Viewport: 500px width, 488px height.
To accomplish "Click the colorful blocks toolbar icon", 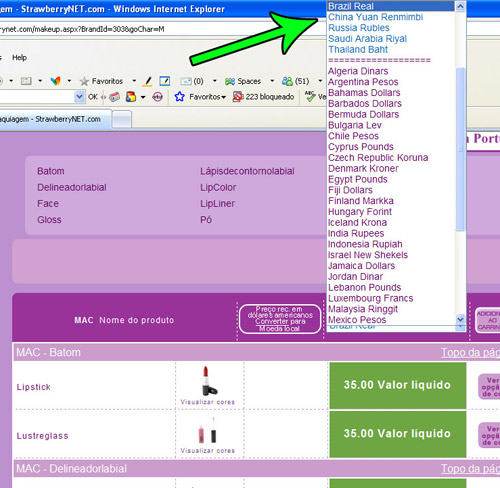I will click(x=131, y=97).
